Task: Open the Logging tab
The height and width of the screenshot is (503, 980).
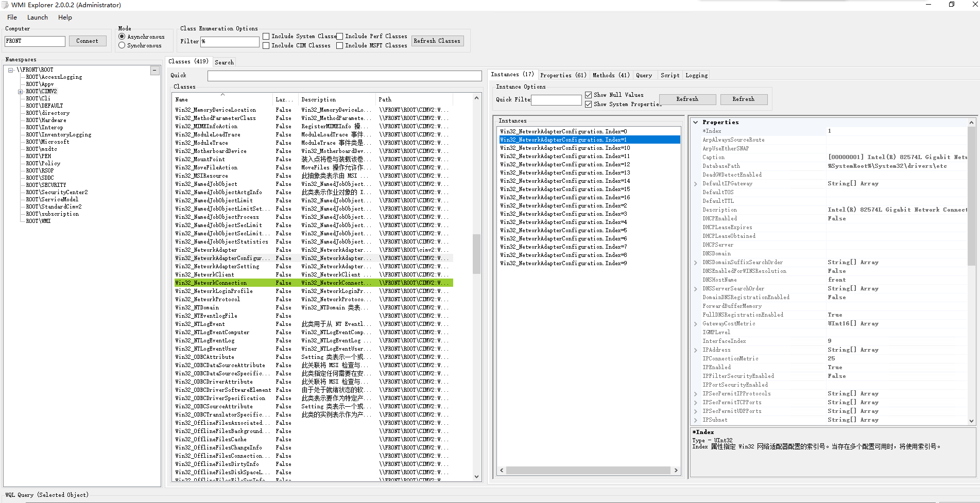Action: pos(696,75)
